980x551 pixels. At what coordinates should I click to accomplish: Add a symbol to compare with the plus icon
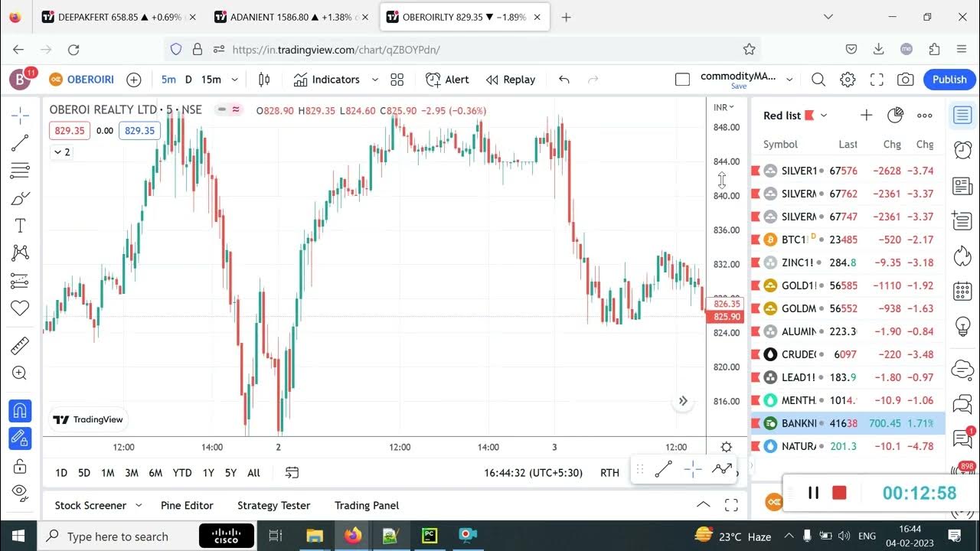134,80
